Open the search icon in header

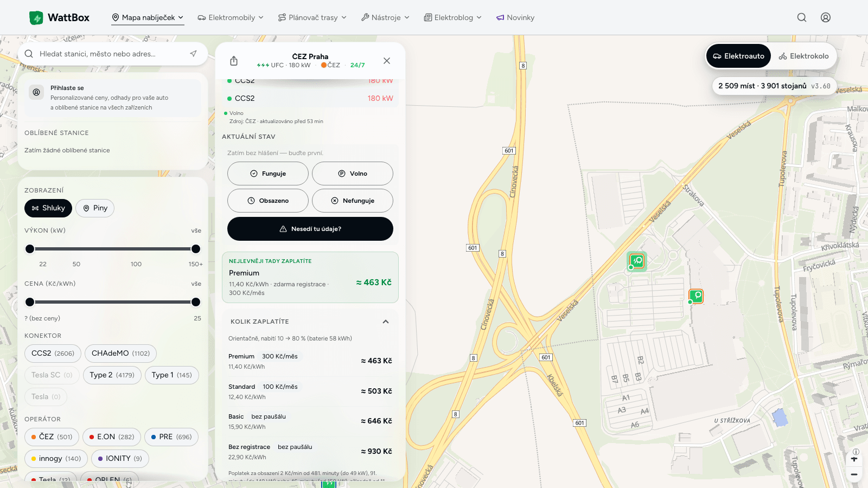802,17
